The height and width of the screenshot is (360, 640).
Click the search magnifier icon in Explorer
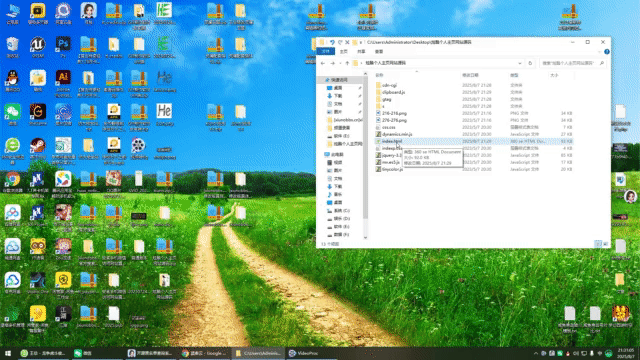(602, 63)
